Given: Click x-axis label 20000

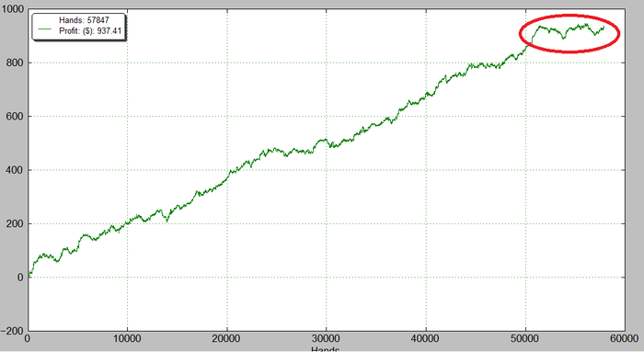Looking at the screenshot, I should [x=226, y=339].
